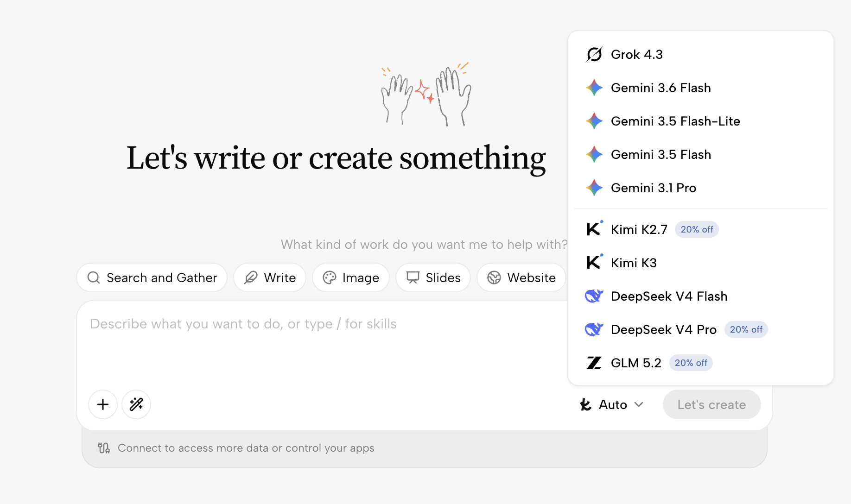Viewport: 851px width, 504px height.
Task: Pick Gemini 3.5 Flash-Lite from list
Action: coord(701,121)
